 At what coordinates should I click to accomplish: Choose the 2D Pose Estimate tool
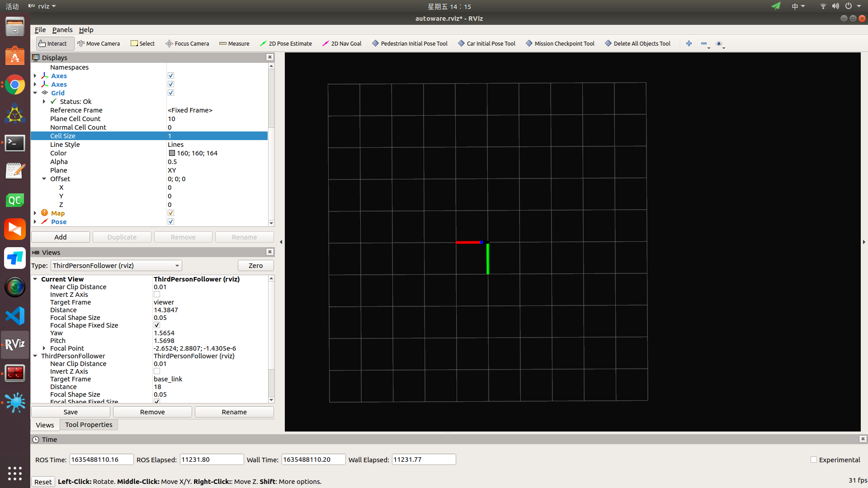coord(286,43)
